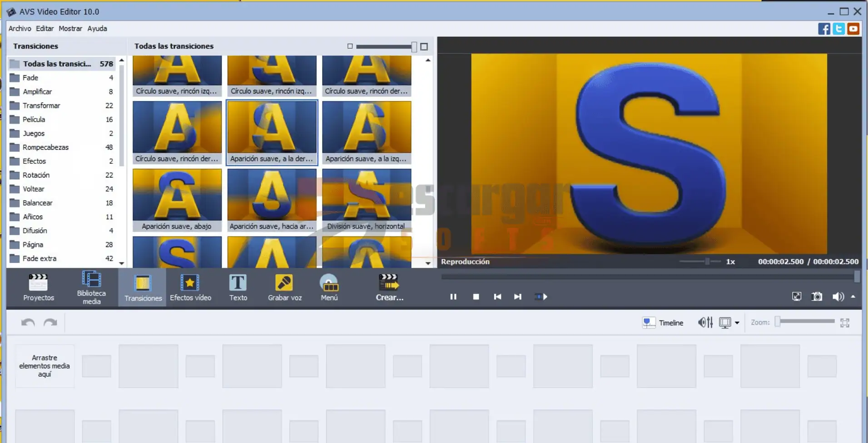Open the Archivo menu
868x443 pixels.
coord(20,29)
